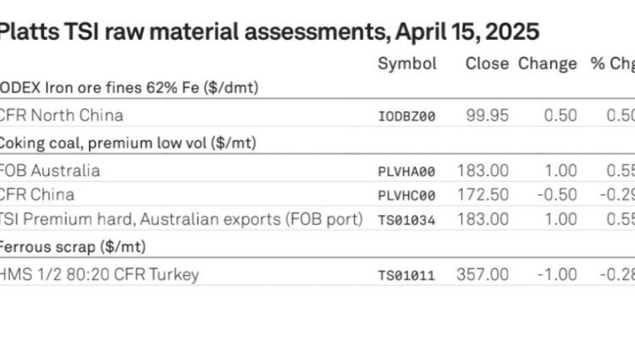Select the FOB Australia row label
The width and height of the screenshot is (635, 364).
click(x=49, y=170)
